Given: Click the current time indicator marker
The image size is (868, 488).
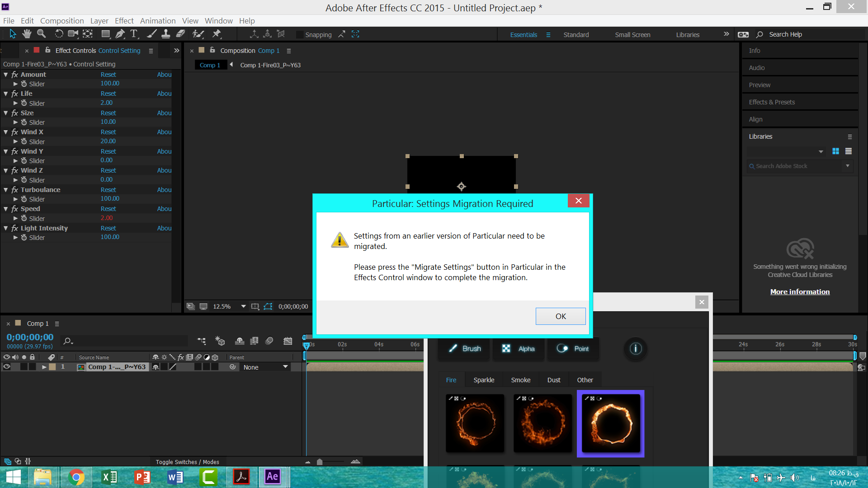Looking at the screenshot, I should 307,346.
